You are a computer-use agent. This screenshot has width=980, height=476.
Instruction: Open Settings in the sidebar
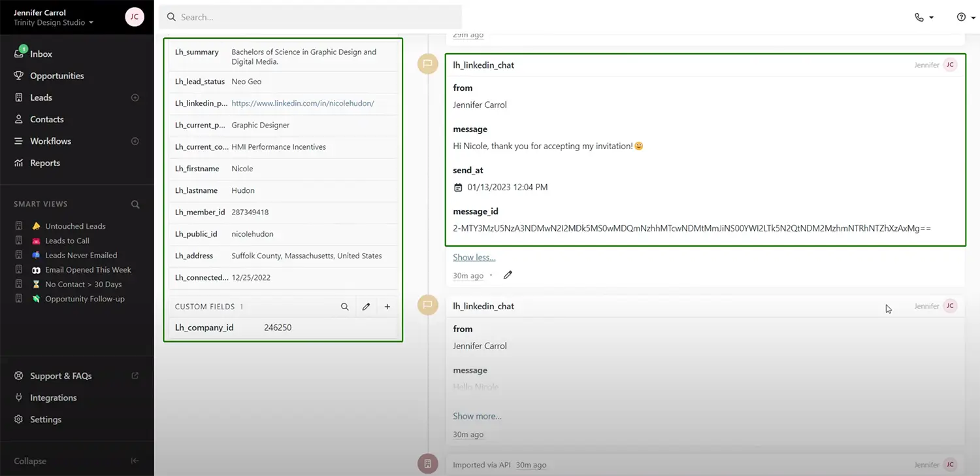tap(45, 420)
